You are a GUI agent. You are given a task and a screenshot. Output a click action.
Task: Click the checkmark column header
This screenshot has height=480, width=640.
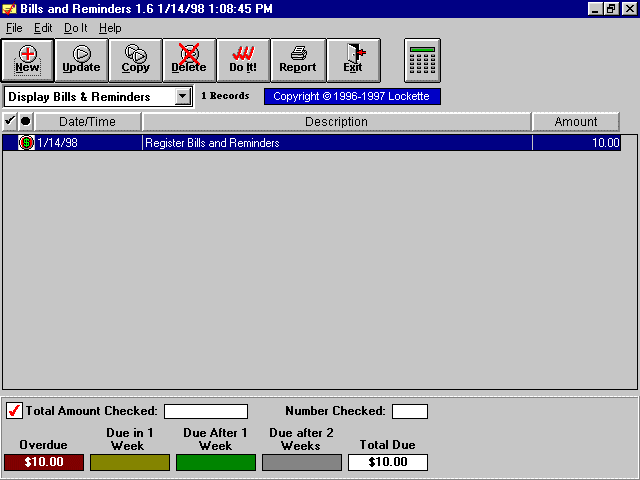point(10,122)
